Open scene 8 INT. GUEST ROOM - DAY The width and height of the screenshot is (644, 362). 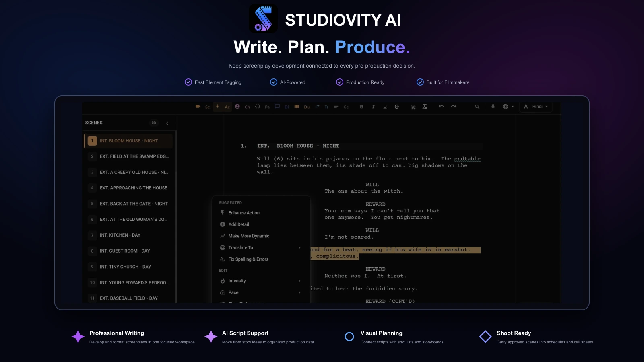[x=128, y=251]
